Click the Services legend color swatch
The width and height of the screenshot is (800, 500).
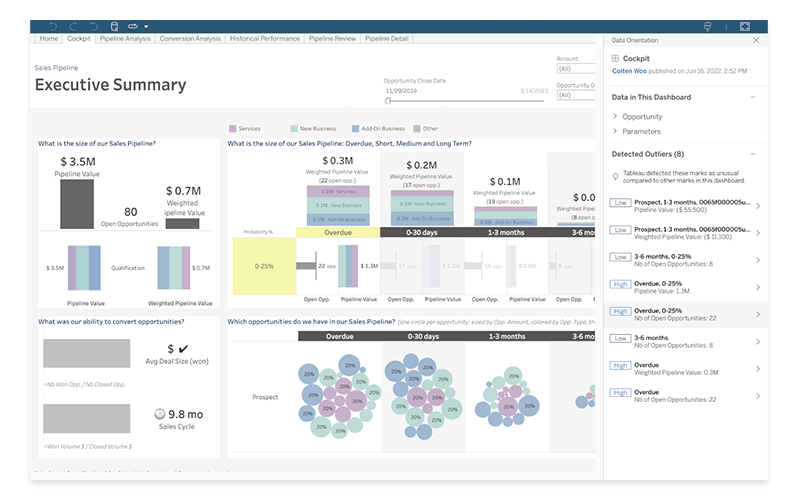232,129
